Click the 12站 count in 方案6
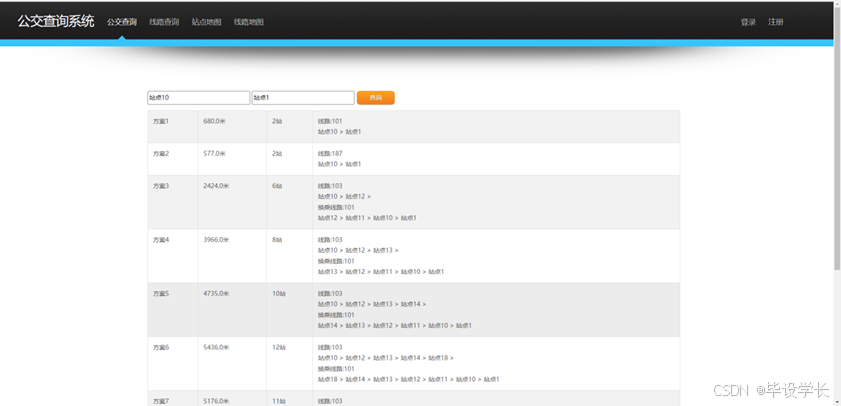The width and height of the screenshot is (841, 406). click(x=278, y=347)
